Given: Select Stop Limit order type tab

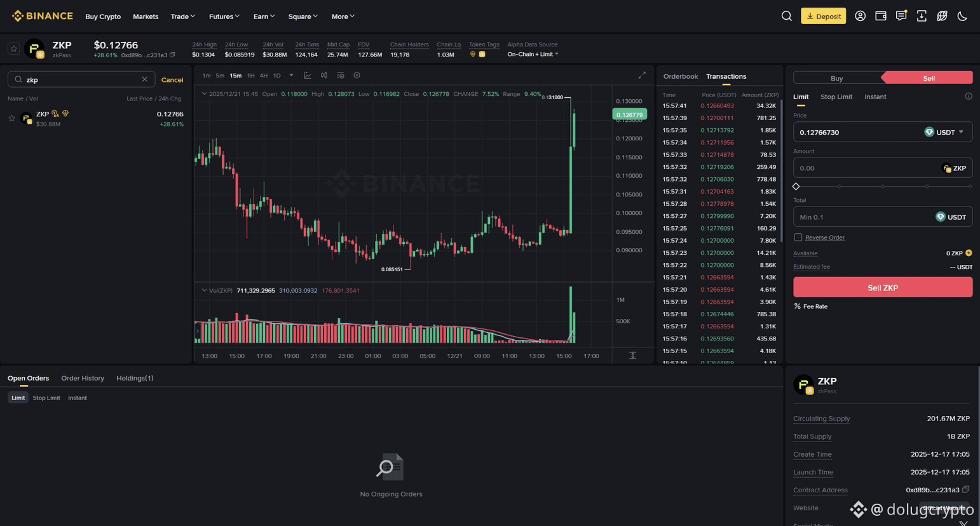Looking at the screenshot, I should tap(836, 97).
